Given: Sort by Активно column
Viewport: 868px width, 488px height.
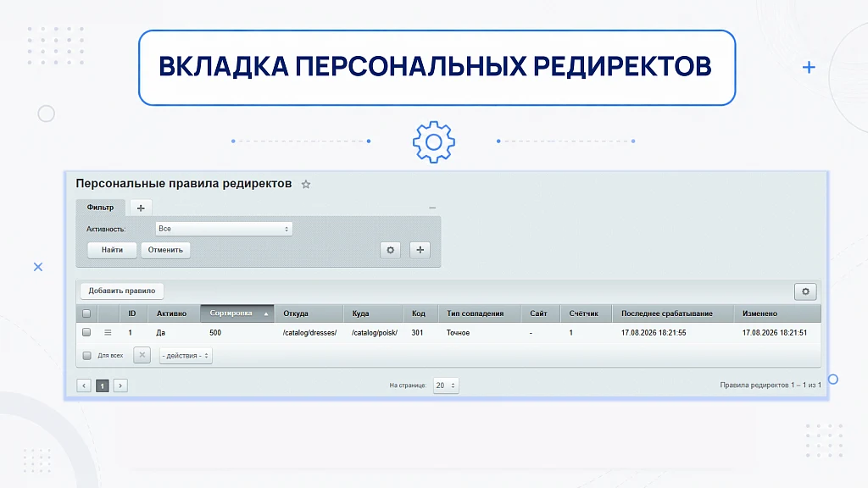Looking at the screenshot, I should coord(173,313).
